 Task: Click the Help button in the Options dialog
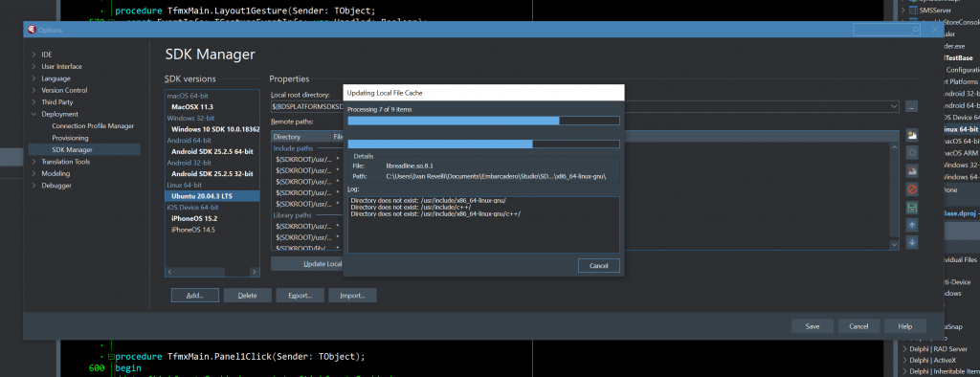click(x=905, y=326)
